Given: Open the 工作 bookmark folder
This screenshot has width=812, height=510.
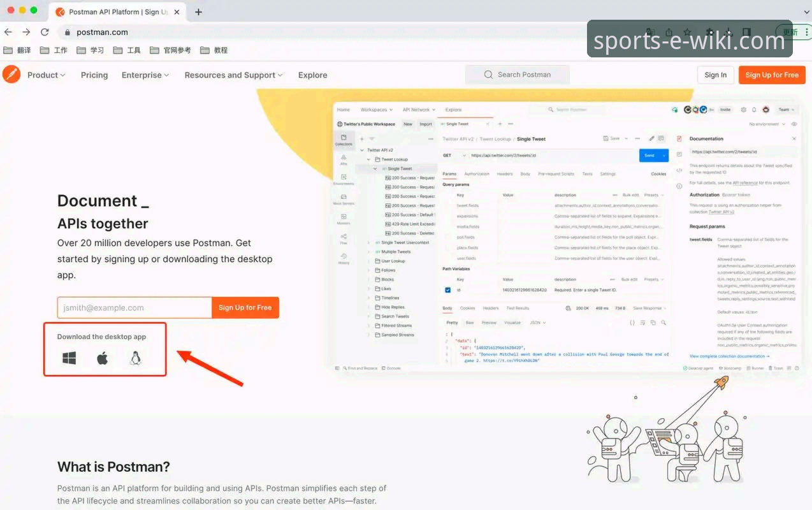Looking at the screenshot, I should click(54, 50).
